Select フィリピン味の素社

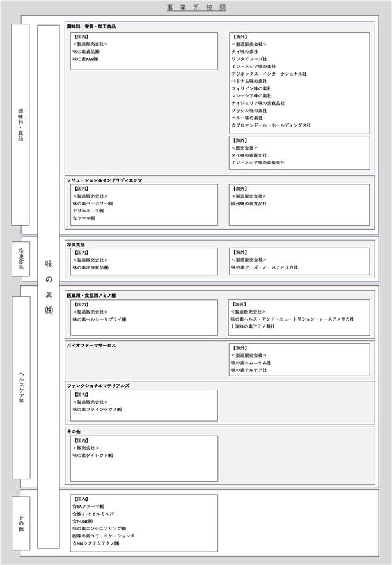click(x=251, y=88)
